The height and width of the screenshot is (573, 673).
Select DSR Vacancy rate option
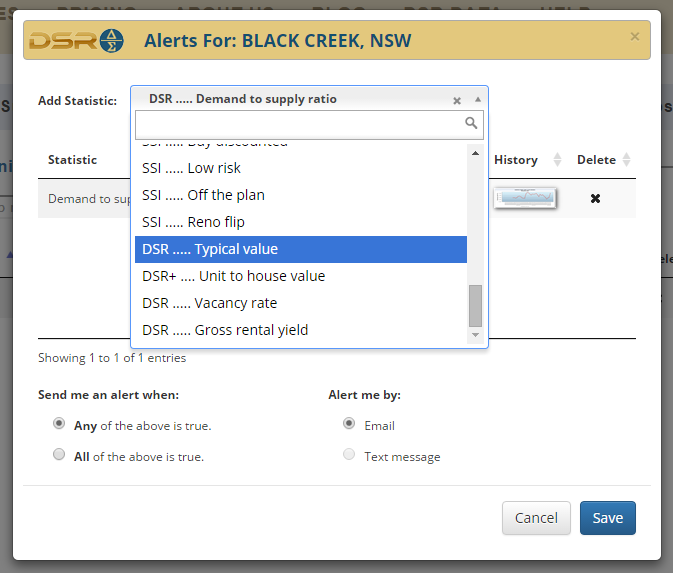pos(300,303)
